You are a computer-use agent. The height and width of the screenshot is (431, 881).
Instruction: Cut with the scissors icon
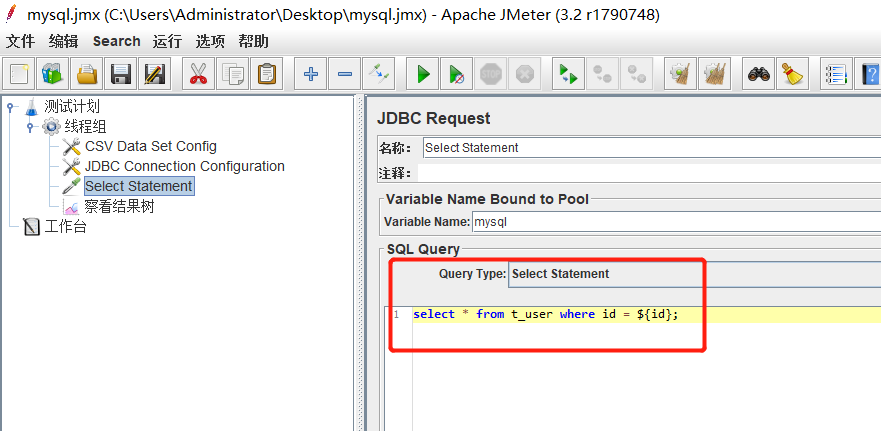pyautogui.click(x=198, y=74)
